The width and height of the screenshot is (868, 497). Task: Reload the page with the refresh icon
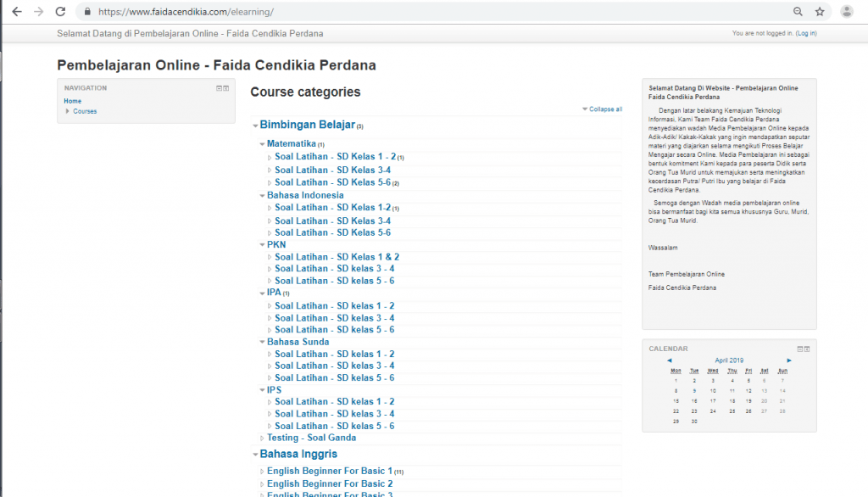click(x=60, y=12)
